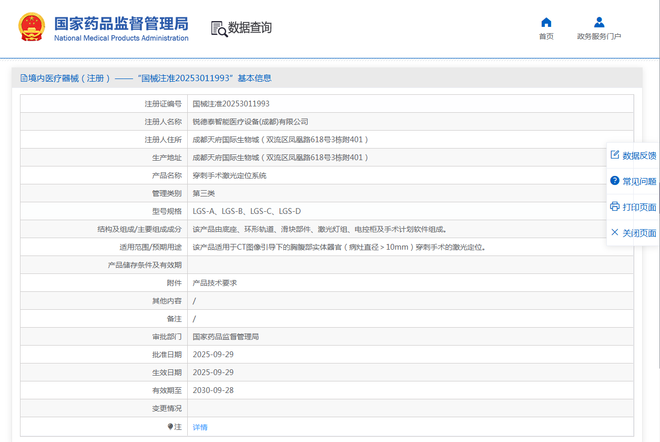
Task: Click the 常见问题 question mark icon
Action: 614,181
